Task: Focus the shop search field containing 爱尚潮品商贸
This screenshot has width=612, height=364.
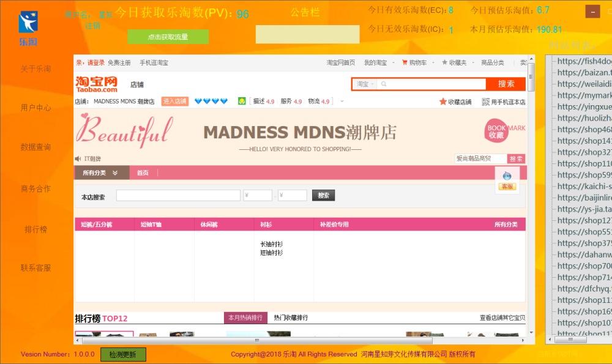Action: coord(481,159)
